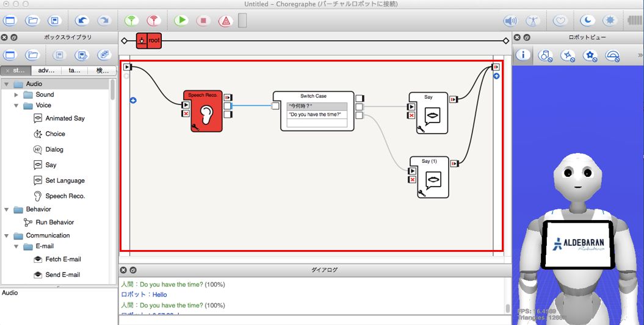Image resolution: width=644 pixels, height=325 pixels.
Task: Select the "Do you have the time?" case
Action: (317, 115)
